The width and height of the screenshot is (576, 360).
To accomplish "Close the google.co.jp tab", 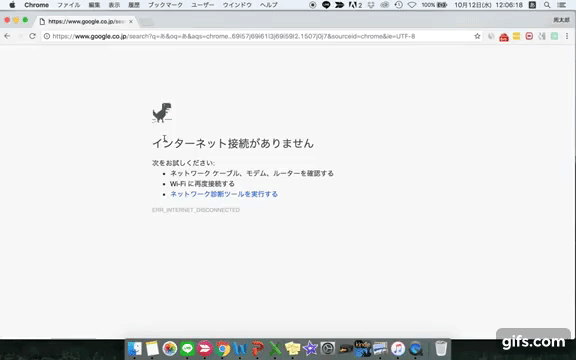I will pyautogui.click(x=131, y=22).
